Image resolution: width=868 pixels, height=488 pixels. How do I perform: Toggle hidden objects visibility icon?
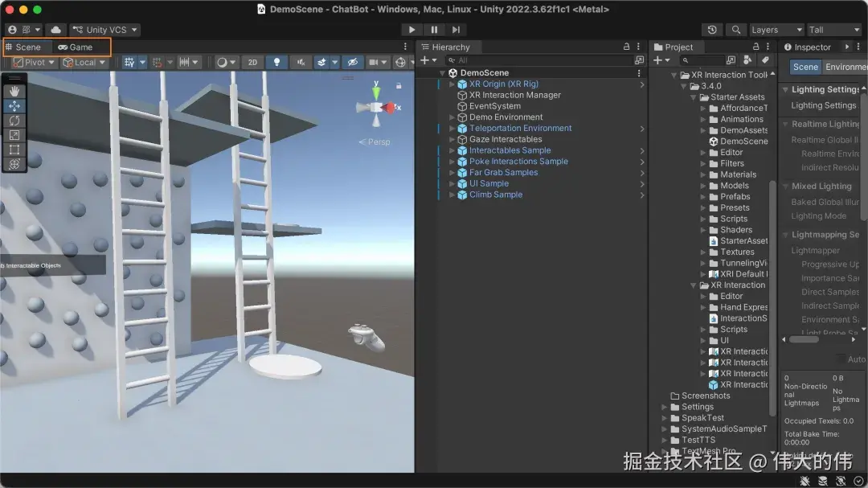pos(353,63)
